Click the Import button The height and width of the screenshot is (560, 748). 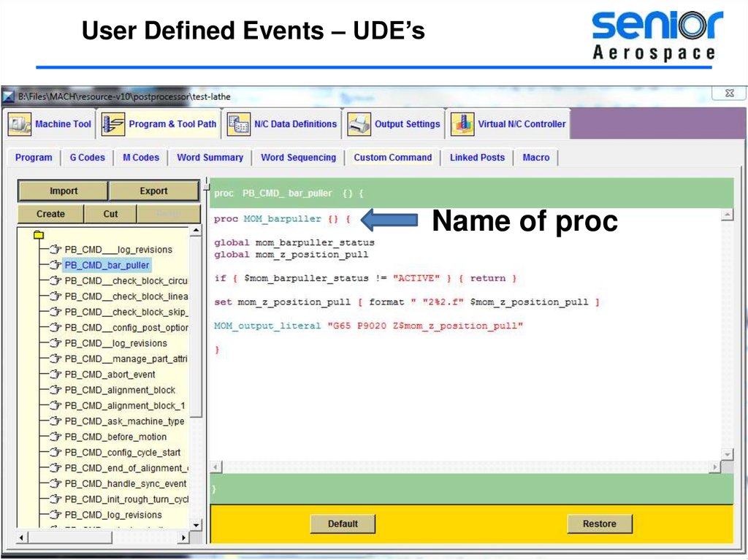(64, 191)
